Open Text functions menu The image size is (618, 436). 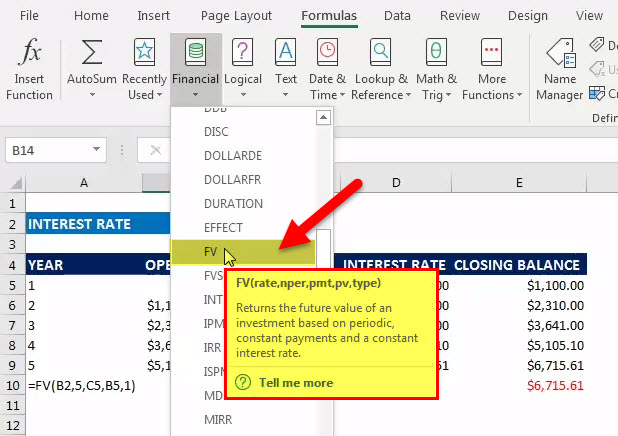[x=286, y=69]
